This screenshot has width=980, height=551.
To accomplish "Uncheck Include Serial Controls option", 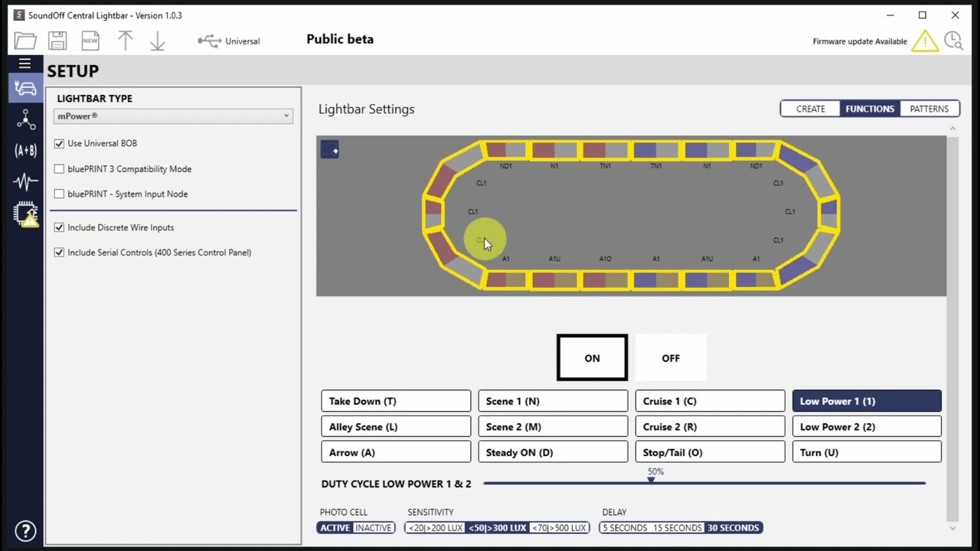I will pos(59,252).
